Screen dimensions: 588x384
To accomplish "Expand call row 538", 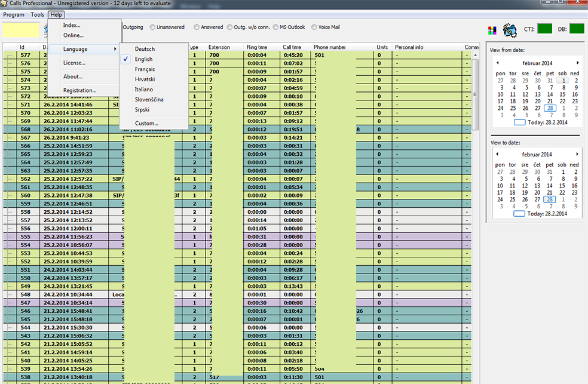I will pyautogui.click(x=10, y=377).
